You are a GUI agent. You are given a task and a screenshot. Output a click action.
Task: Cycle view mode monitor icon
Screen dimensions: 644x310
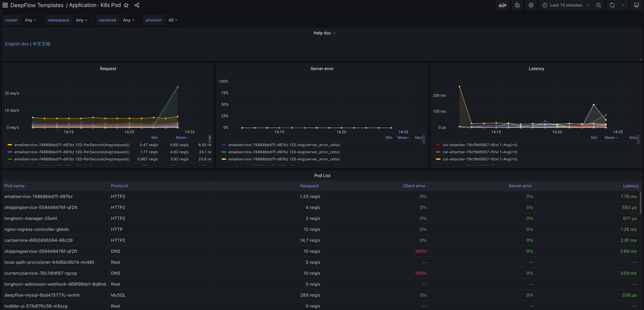pyautogui.click(x=637, y=5)
